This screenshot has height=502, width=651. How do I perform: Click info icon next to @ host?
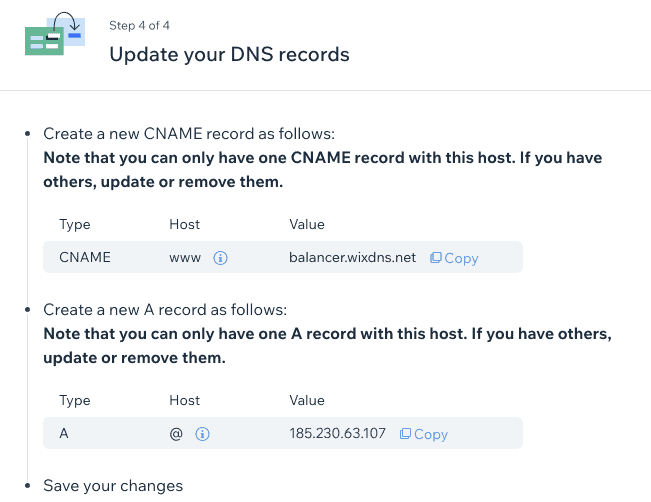pos(202,434)
